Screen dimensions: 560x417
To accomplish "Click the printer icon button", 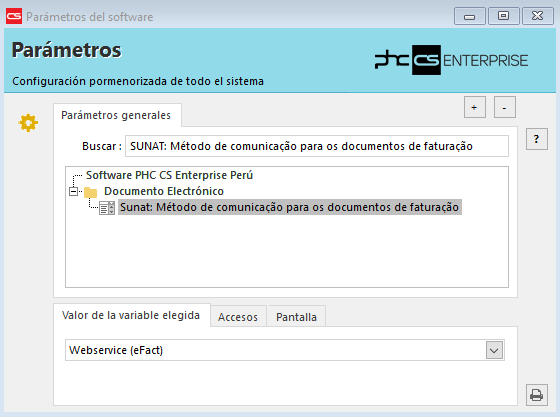I will click(536, 395).
